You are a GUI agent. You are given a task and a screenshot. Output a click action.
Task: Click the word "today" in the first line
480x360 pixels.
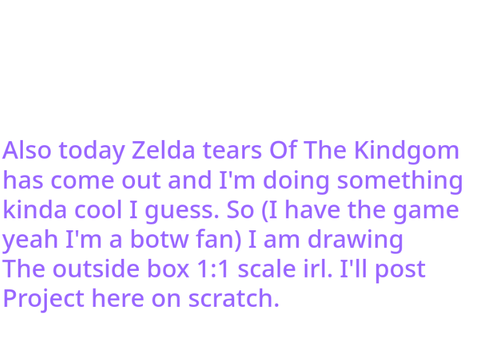[92, 152]
